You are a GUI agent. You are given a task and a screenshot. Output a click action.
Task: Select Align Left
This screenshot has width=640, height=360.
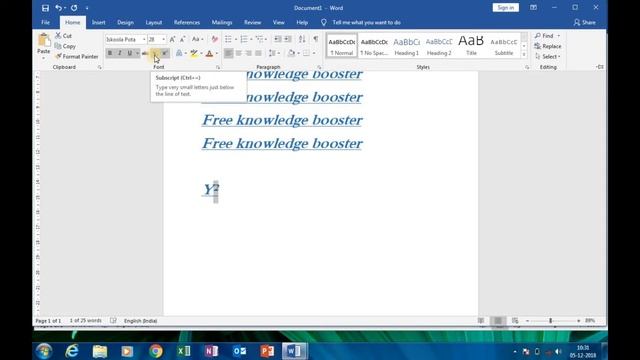[229, 53]
